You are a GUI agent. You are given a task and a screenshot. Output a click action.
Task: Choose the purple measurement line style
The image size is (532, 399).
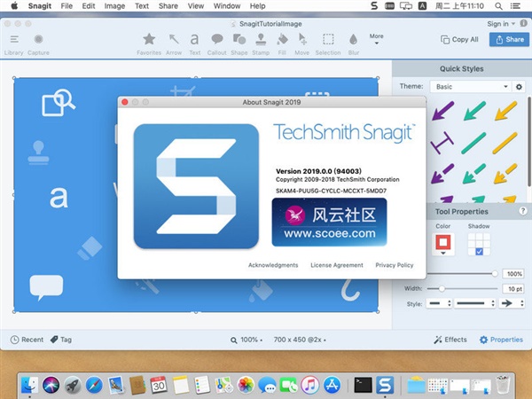(442, 143)
